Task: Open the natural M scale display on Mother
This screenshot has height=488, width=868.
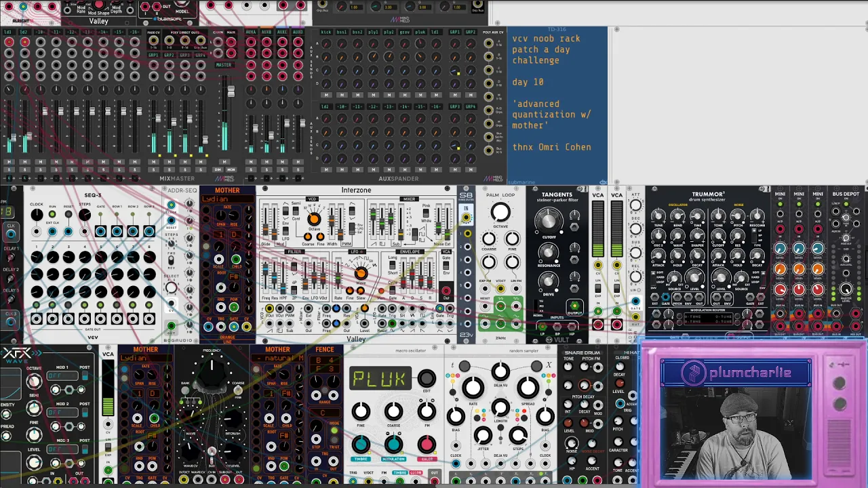Action: click(278, 358)
